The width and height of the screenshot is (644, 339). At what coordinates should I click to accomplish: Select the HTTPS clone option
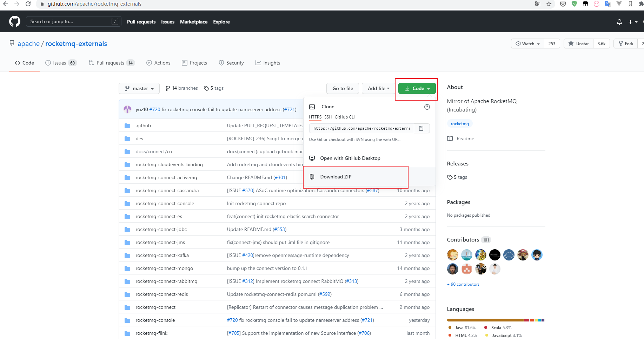pos(315,117)
